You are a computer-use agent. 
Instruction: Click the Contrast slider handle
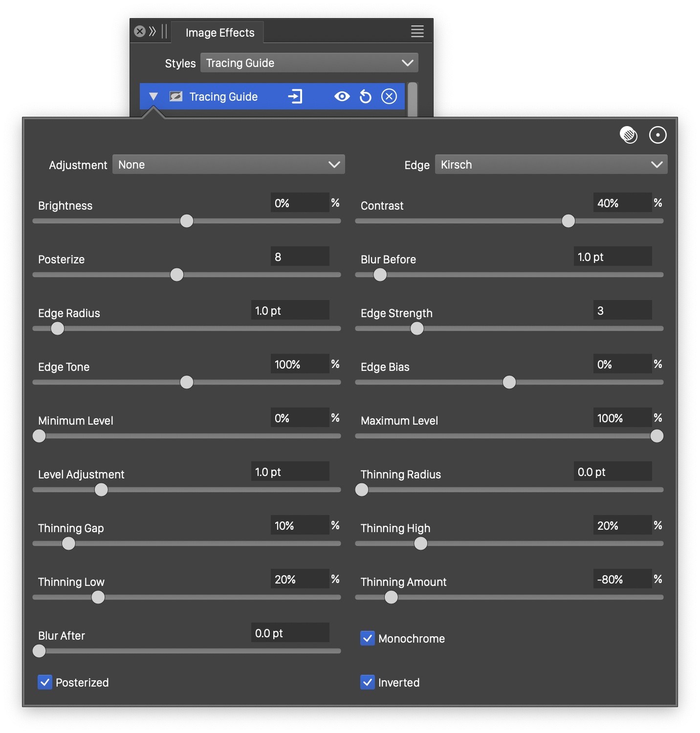click(x=568, y=221)
